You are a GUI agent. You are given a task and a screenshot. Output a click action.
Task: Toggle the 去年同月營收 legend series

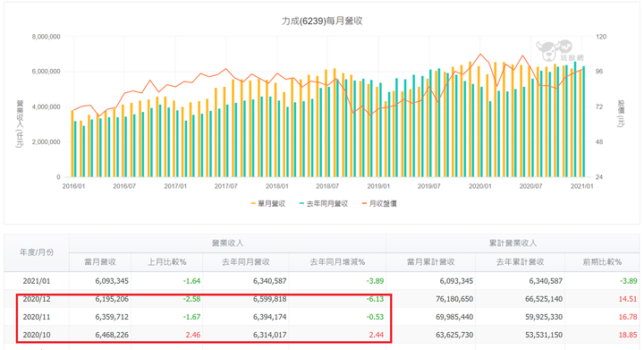click(324, 204)
